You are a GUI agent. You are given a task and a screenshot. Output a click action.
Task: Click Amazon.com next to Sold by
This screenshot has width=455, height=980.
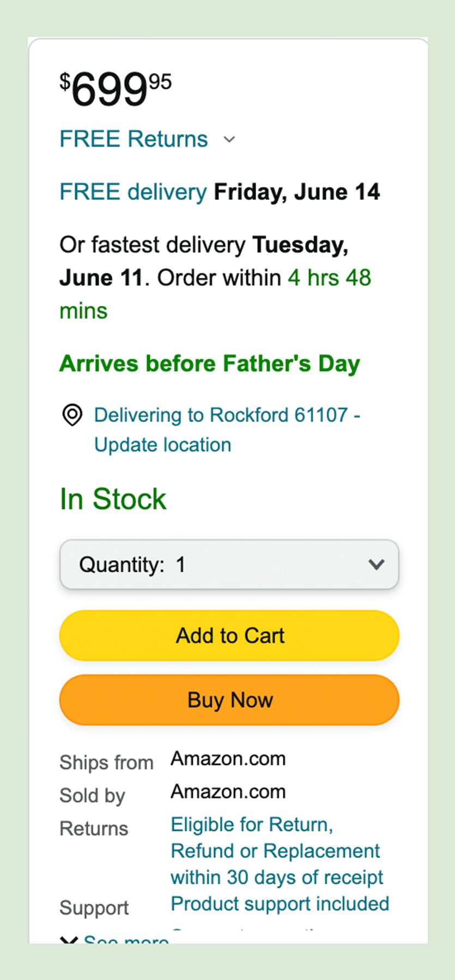click(228, 792)
